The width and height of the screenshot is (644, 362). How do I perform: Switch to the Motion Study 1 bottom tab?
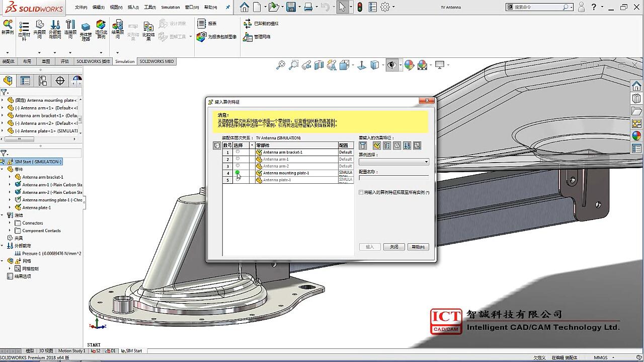coord(71,351)
